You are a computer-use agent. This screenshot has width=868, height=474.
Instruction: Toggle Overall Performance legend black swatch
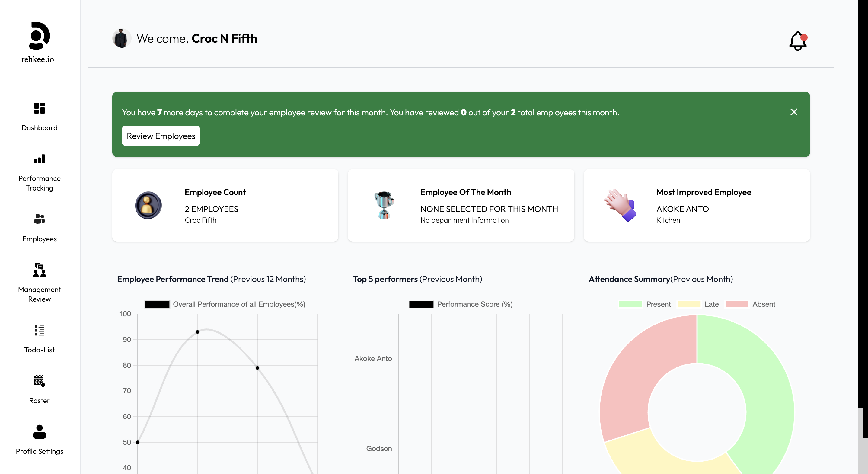(x=157, y=304)
